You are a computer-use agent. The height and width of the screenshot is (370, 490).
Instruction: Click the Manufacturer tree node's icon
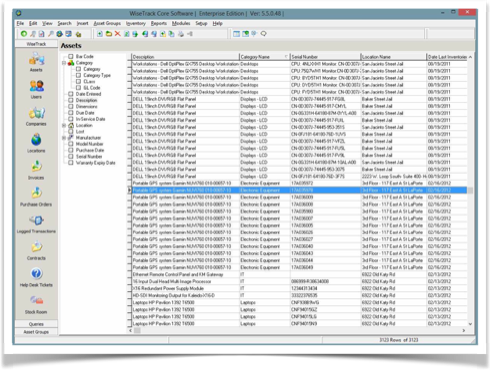click(x=71, y=138)
